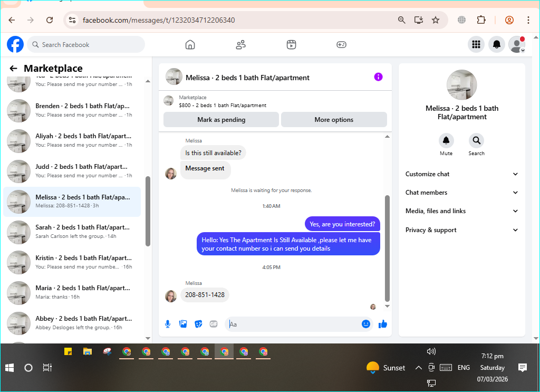
Task: Open Sarah conversation in list
Action: click(72, 232)
